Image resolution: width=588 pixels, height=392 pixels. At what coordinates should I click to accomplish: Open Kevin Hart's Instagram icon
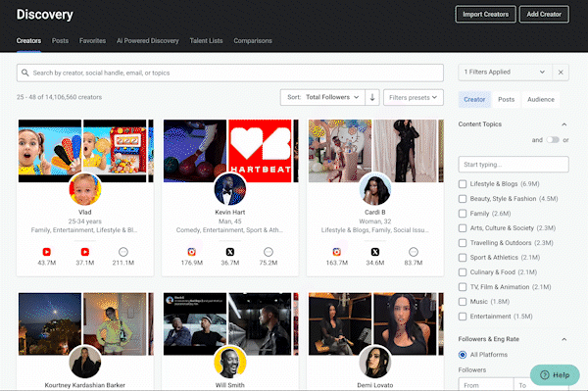[x=192, y=252]
